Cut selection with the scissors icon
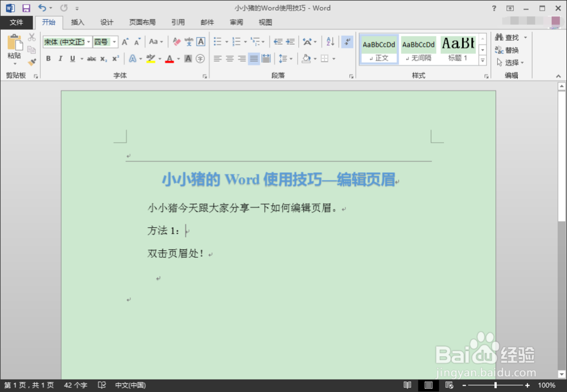 tap(32, 37)
